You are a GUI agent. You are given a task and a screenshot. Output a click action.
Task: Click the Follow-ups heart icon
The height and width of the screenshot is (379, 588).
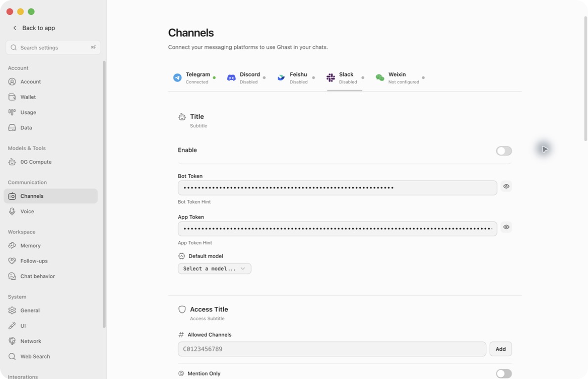pos(12,261)
